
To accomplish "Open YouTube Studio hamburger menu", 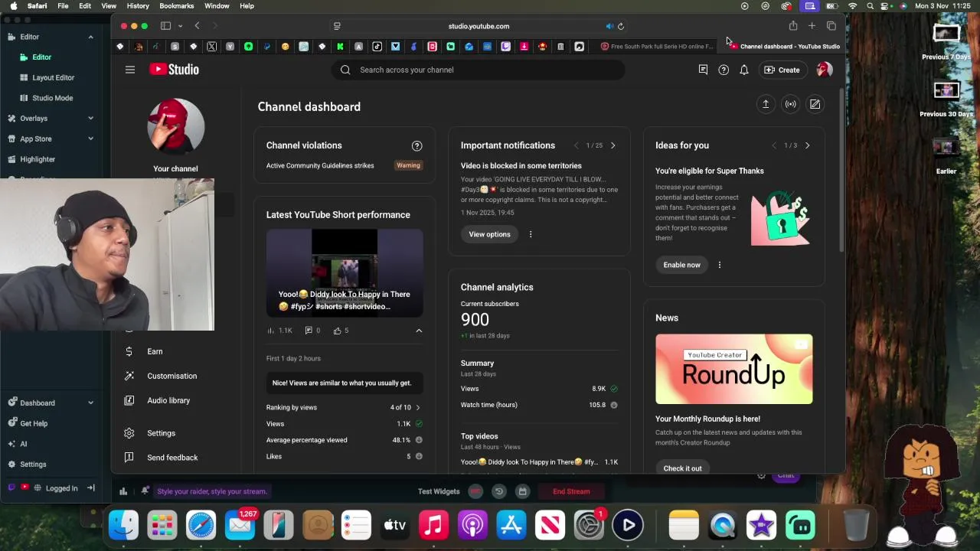I will 130,70.
